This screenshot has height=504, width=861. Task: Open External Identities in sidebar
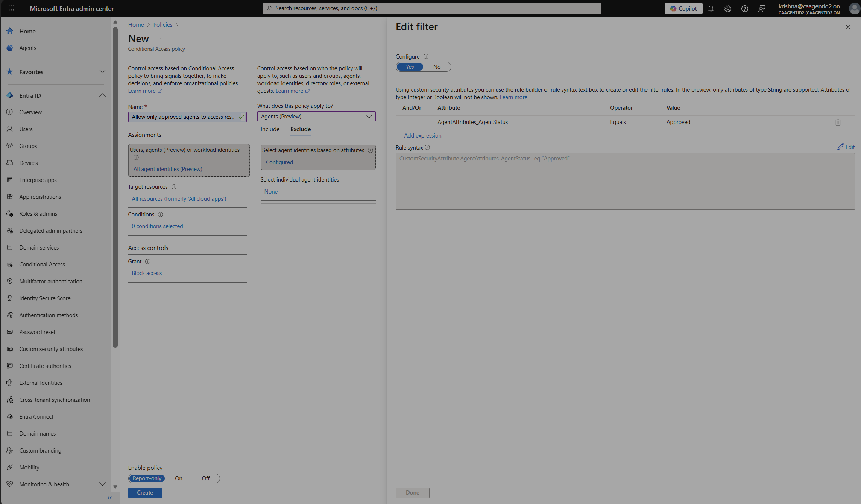[x=41, y=383]
